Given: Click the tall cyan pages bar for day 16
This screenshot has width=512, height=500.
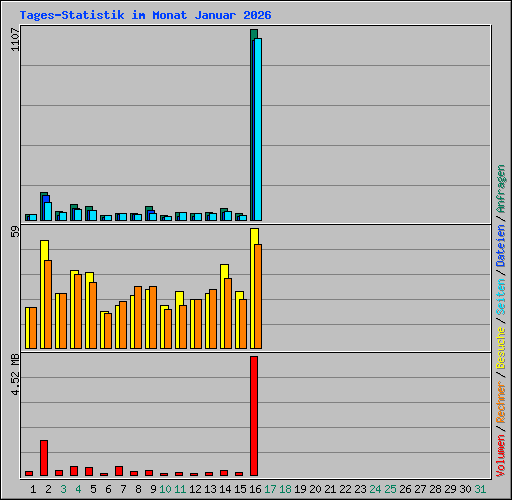Looking at the screenshot, I should 258,129.
